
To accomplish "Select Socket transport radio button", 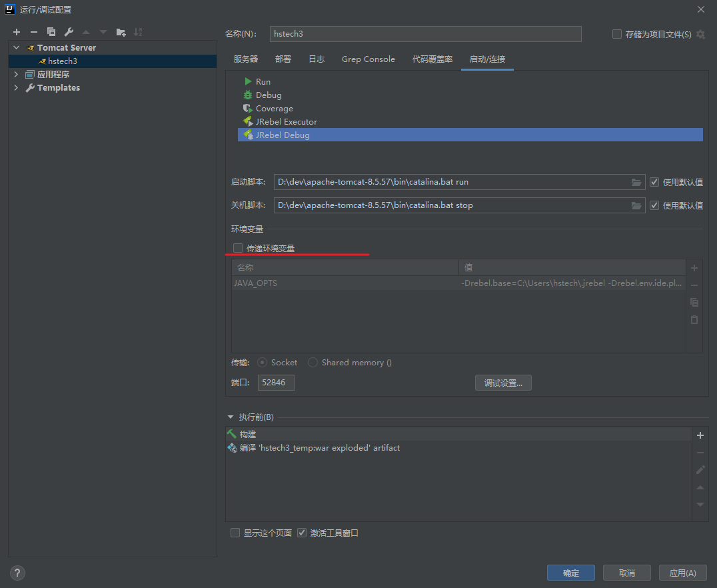I will (x=262, y=363).
